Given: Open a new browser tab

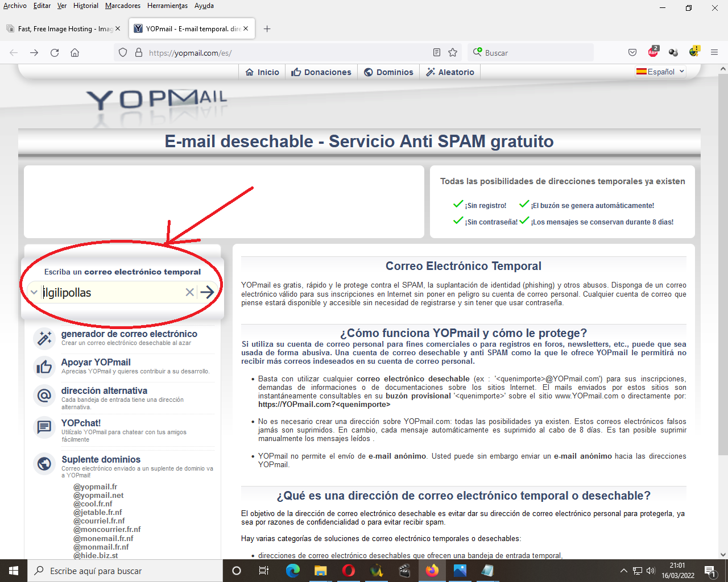Looking at the screenshot, I should [x=267, y=28].
